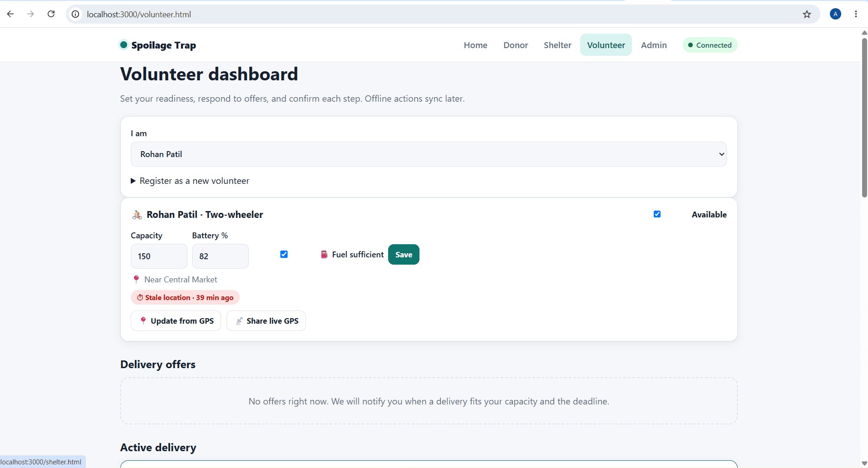Reload the volunteer page
868x468 pixels.
point(51,14)
